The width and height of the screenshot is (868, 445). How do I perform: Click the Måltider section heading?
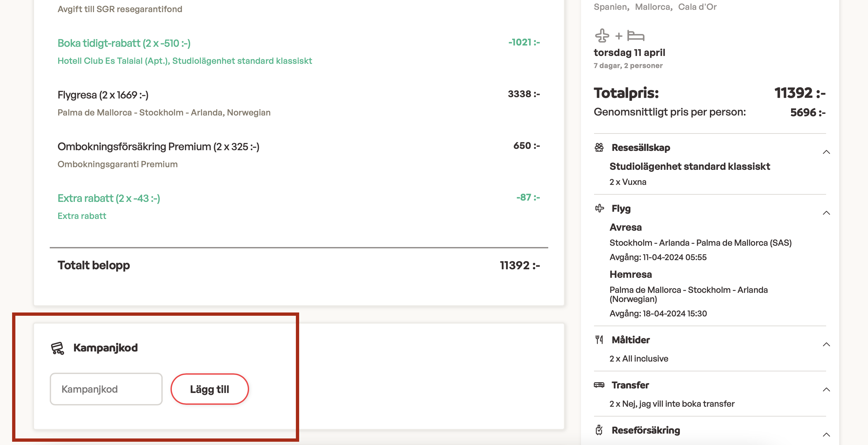coord(630,340)
